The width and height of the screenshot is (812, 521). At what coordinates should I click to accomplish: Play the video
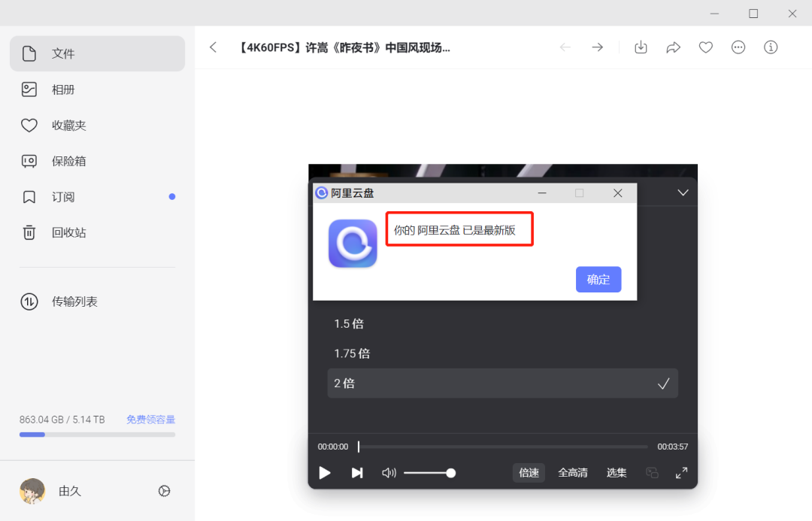[x=325, y=473]
